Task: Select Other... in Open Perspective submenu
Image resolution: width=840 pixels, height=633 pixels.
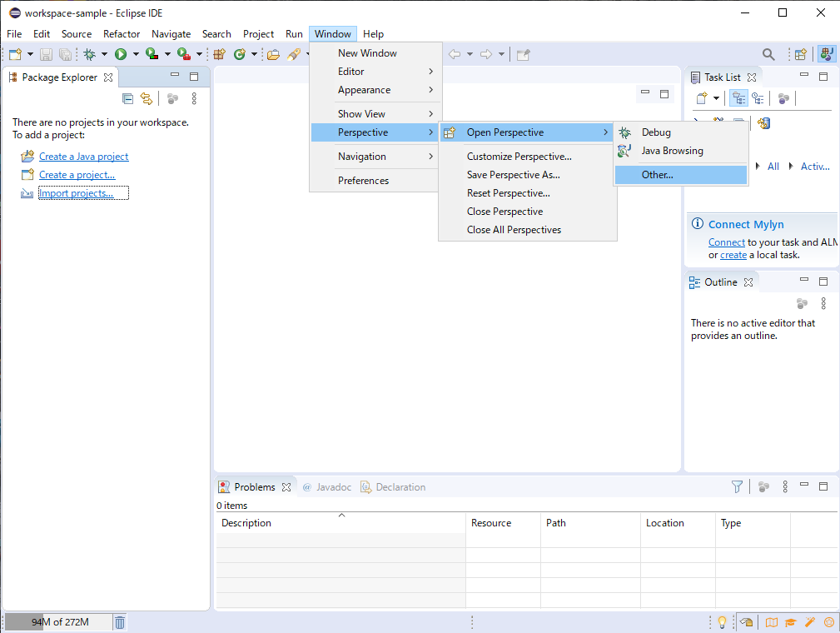Action: [x=657, y=175]
